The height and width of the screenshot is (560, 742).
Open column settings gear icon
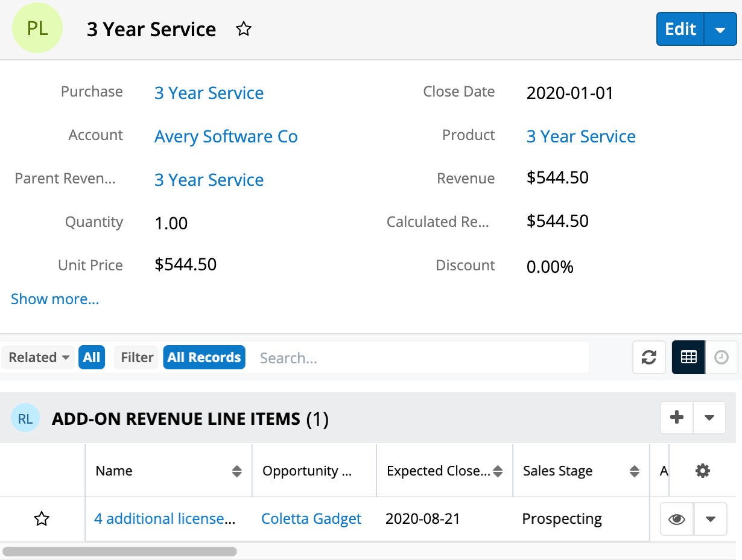[702, 471]
